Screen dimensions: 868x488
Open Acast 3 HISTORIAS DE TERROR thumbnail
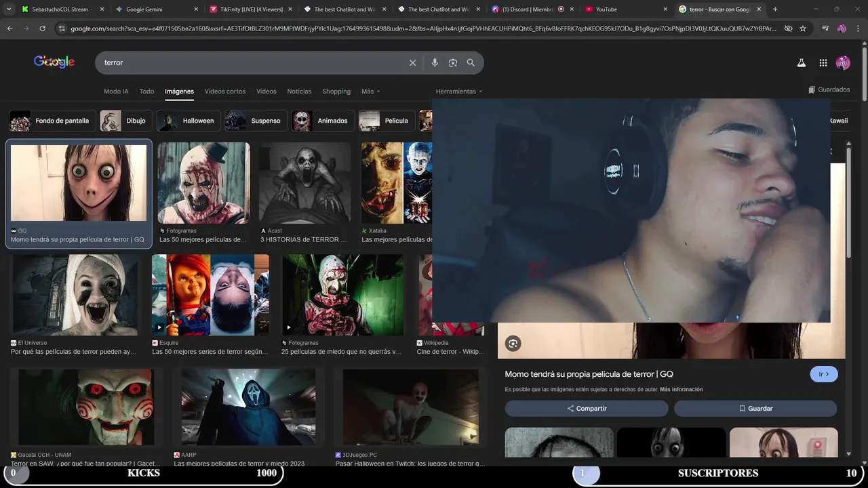coord(304,183)
